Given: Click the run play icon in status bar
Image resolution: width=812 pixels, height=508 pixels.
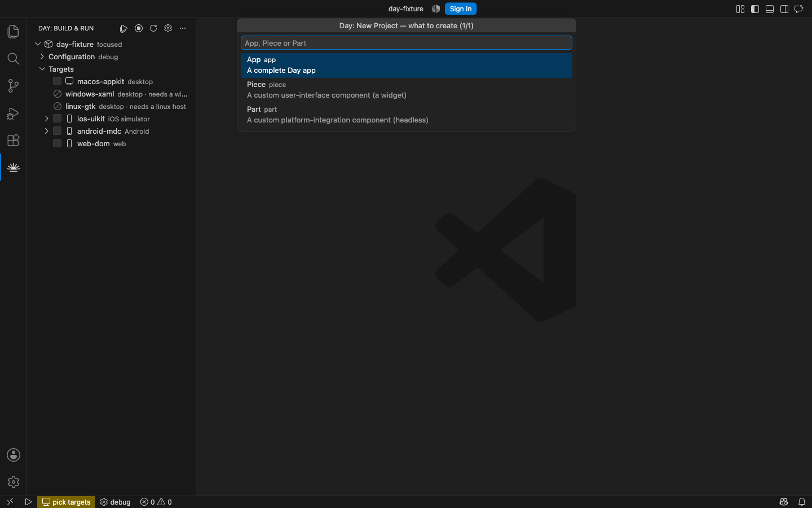Looking at the screenshot, I should click(x=28, y=502).
